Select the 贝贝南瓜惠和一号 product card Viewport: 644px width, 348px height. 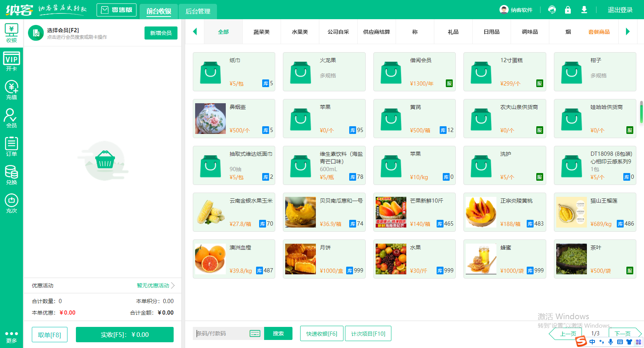324,212
